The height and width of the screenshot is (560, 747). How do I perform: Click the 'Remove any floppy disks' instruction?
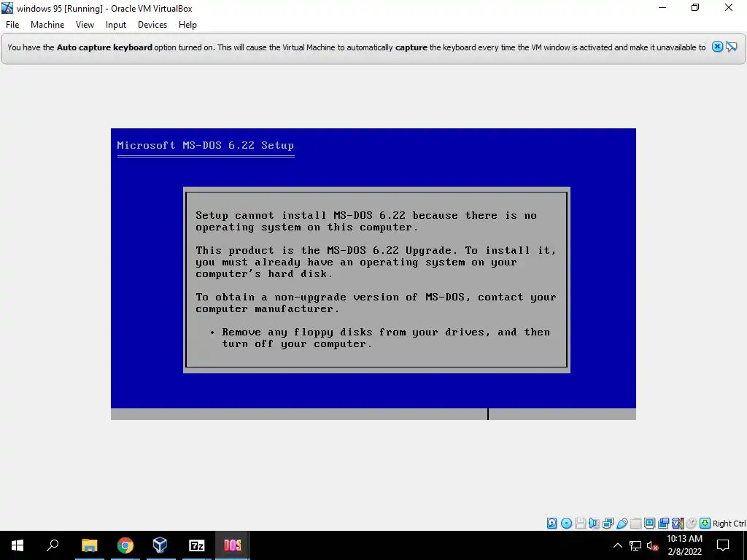(x=380, y=338)
